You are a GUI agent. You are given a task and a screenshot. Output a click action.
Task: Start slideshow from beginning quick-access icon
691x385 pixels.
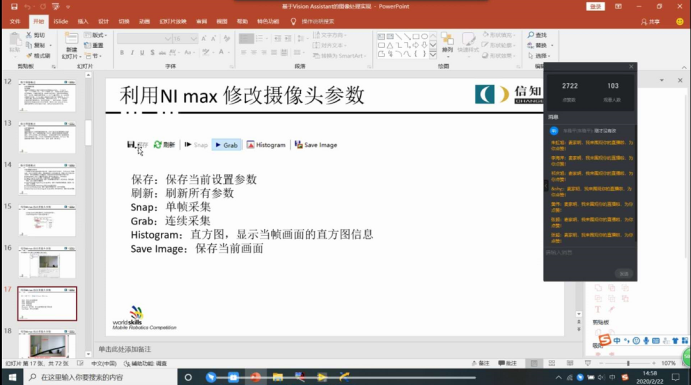pos(56,7)
